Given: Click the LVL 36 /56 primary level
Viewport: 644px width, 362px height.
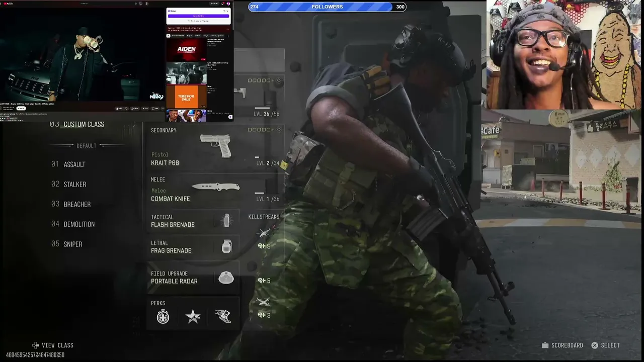Looking at the screenshot, I should click(x=267, y=114).
